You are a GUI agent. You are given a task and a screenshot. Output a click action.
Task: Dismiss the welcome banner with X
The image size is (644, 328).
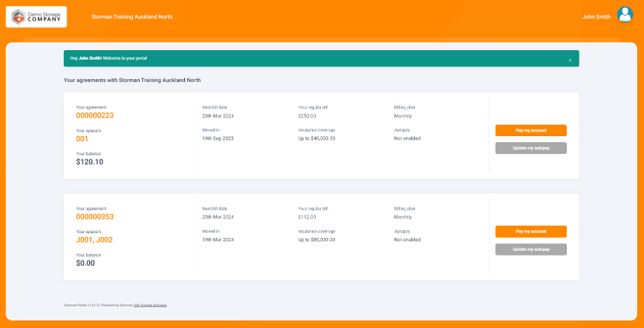(570, 61)
